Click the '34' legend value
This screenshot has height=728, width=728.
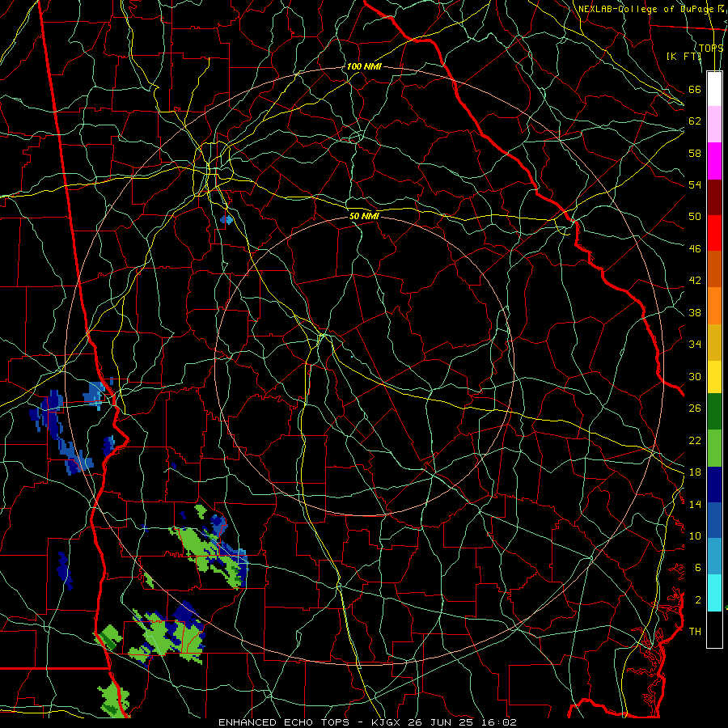695,344
